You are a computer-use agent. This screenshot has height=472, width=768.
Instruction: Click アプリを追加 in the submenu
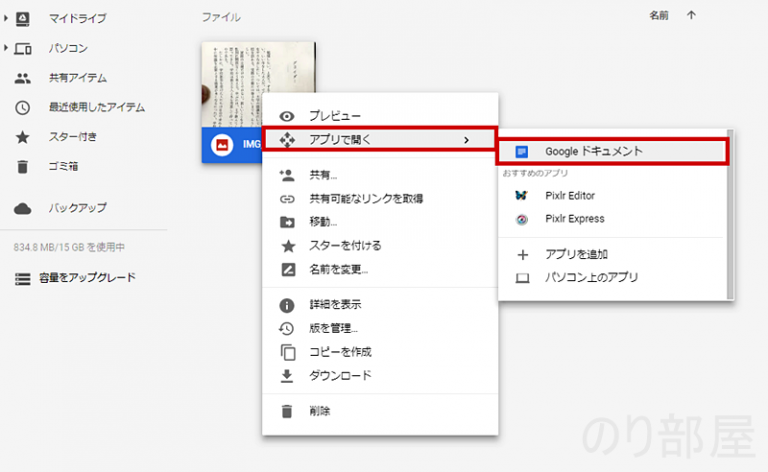[576, 254]
